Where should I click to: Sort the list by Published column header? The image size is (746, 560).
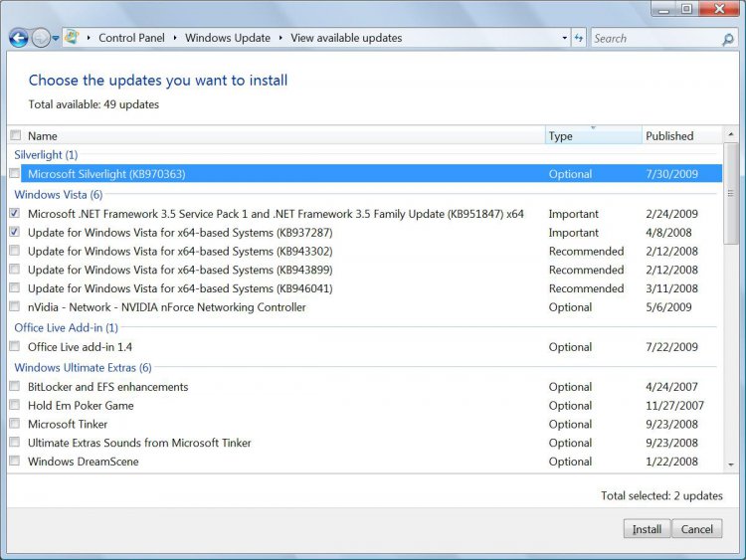point(679,136)
